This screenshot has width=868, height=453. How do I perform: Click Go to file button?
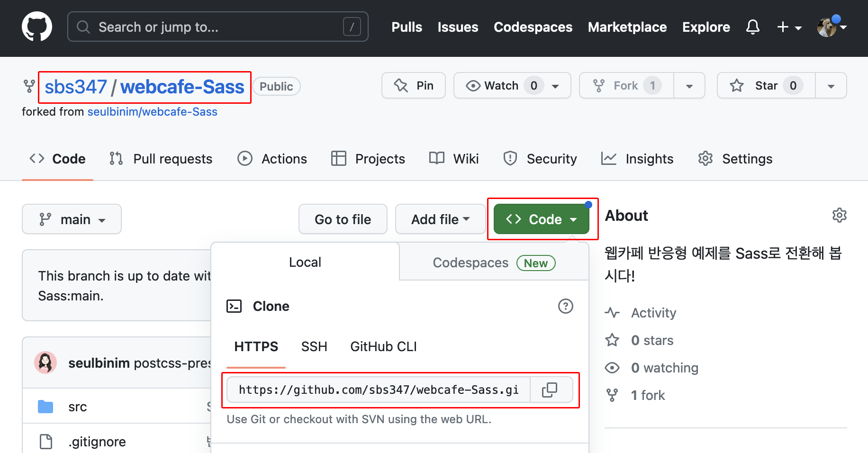[343, 219]
